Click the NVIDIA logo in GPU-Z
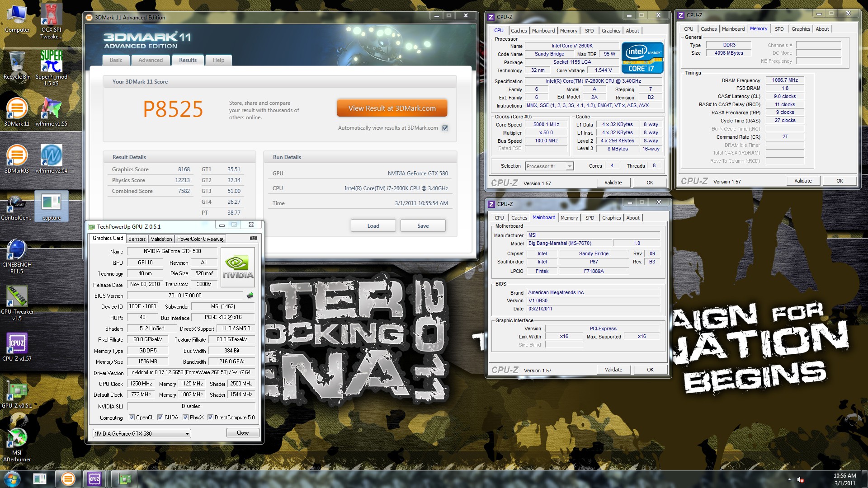This screenshot has height=488, width=868. click(x=238, y=267)
